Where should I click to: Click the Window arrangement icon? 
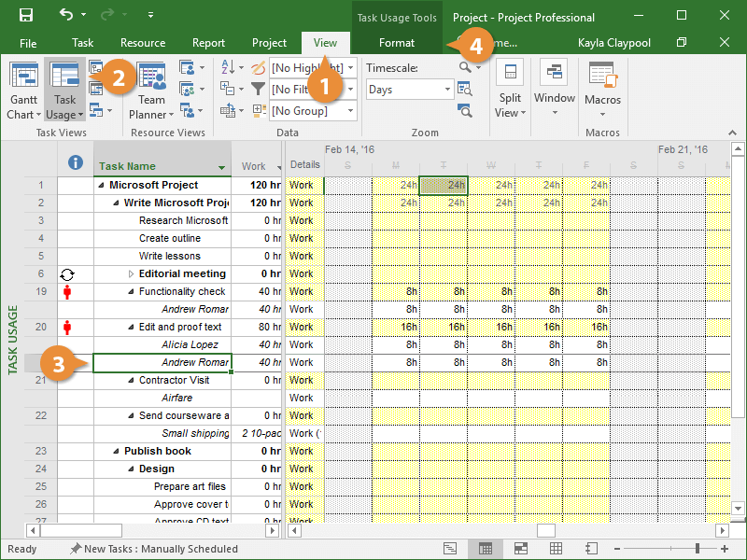554,74
